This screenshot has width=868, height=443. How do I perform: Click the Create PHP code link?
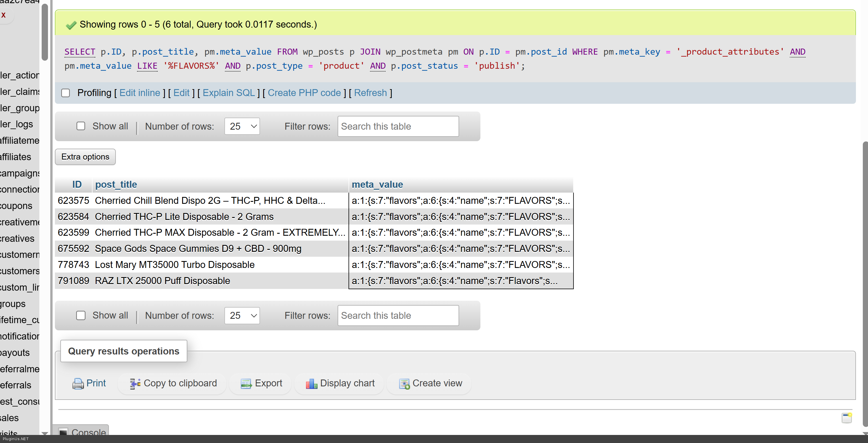(x=304, y=93)
